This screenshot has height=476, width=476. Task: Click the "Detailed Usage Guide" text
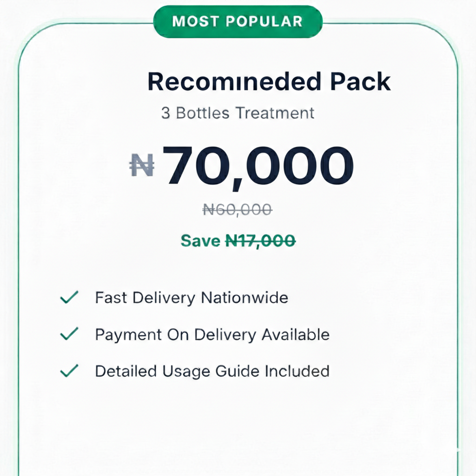(177, 371)
